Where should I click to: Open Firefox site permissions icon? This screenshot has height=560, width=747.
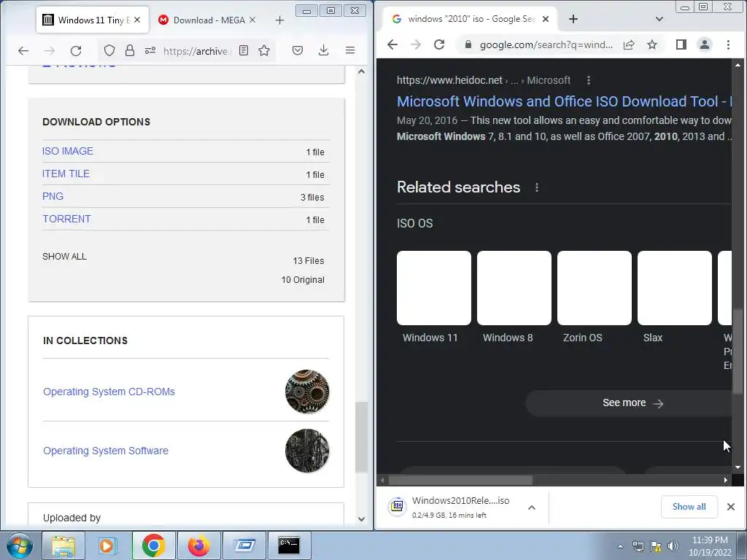150,50
